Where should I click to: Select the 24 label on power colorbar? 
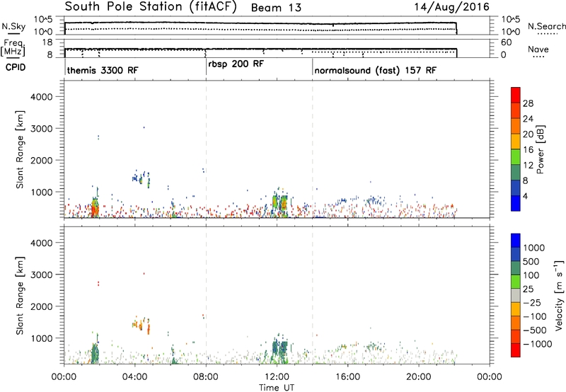coord(528,119)
